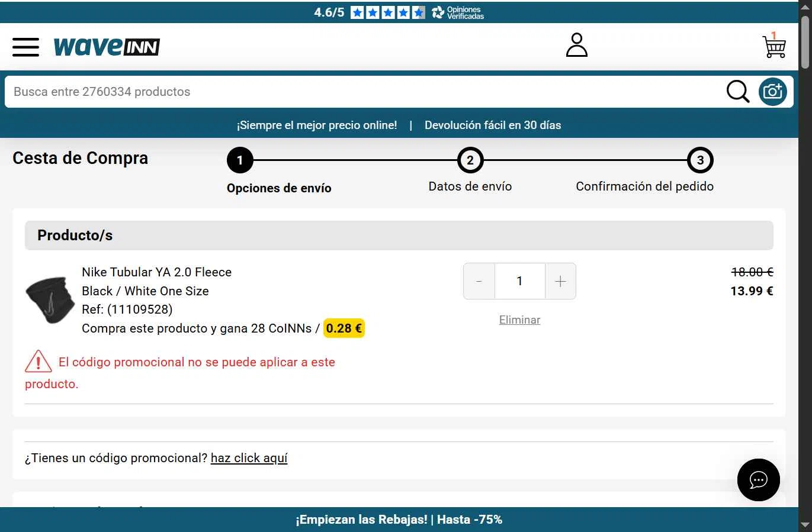The image size is (812, 532).
Task: Open the camera image search
Action: [772, 92]
